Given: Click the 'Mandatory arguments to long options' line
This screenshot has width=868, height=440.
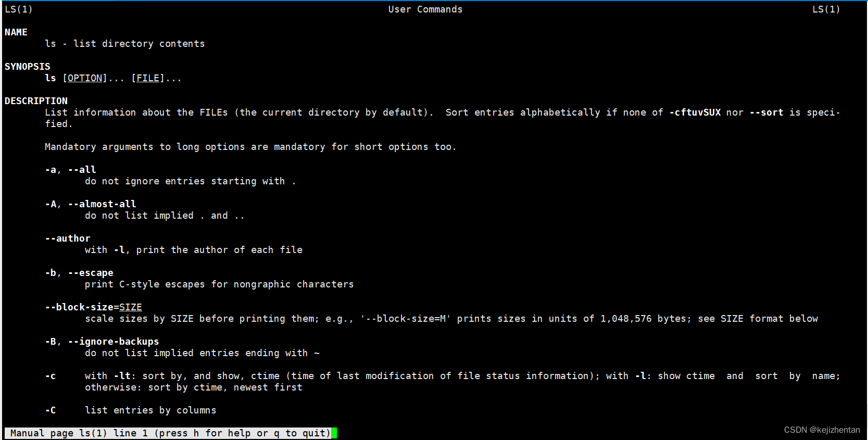Looking at the screenshot, I should coord(250,147).
